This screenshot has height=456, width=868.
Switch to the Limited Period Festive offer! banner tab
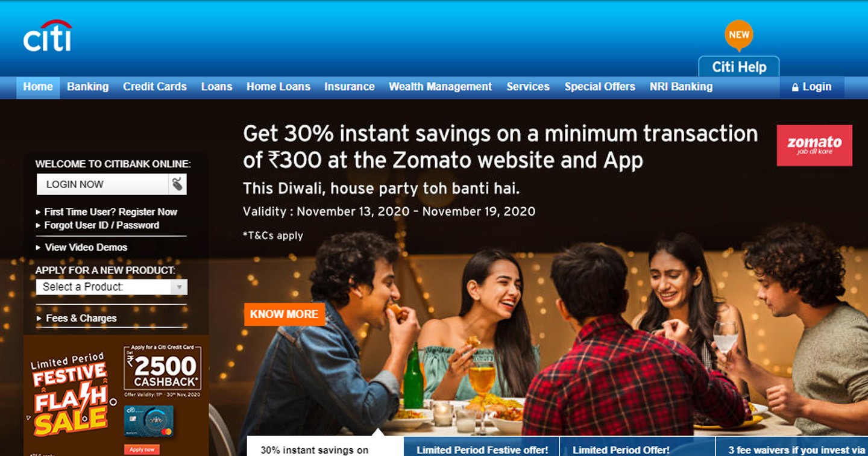pyautogui.click(x=481, y=447)
